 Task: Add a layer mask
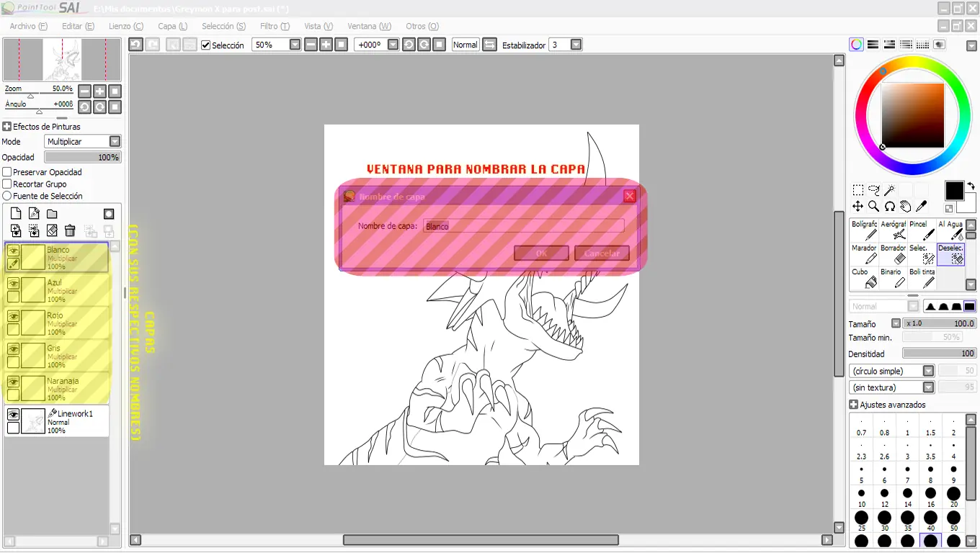tap(109, 214)
